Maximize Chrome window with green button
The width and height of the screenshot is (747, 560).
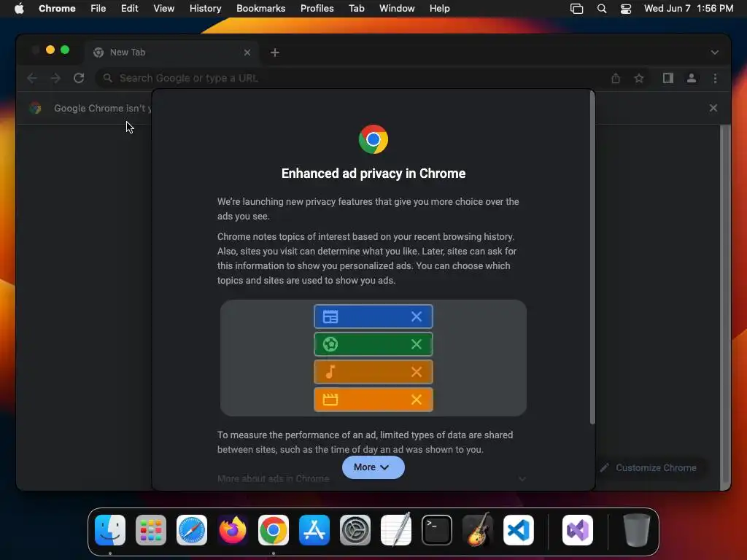point(65,50)
